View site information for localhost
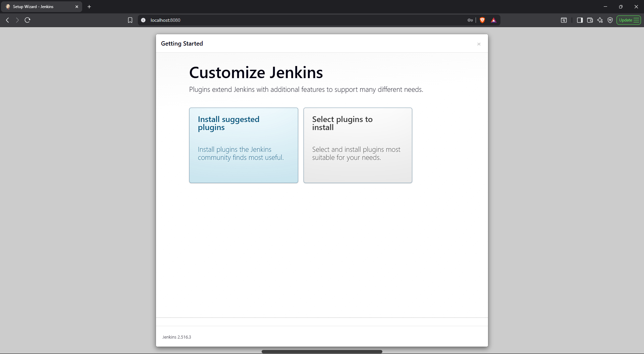 [x=143, y=20]
